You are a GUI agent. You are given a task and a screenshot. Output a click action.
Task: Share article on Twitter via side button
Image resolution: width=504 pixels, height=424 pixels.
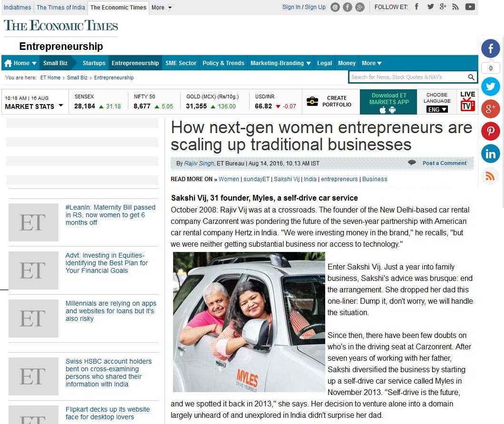pos(491,87)
